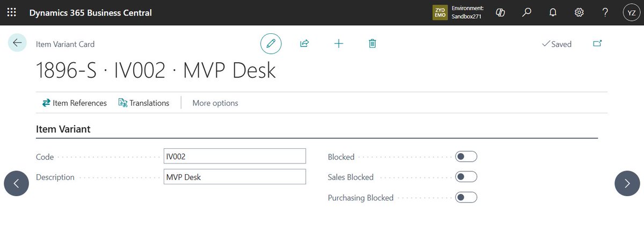This screenshot has height=251, width=644.
Task: Toggle the Blocked switch
Action: [466, 156]
